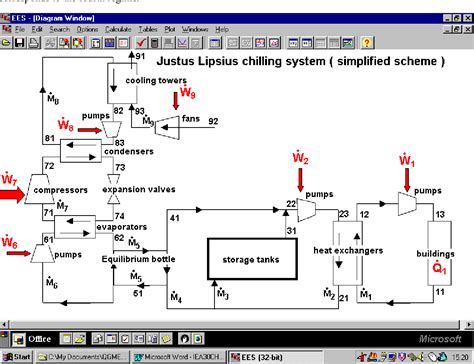Switch to Microsoft Word taskbar button
The image size is (474, 364).
(179, 357)
